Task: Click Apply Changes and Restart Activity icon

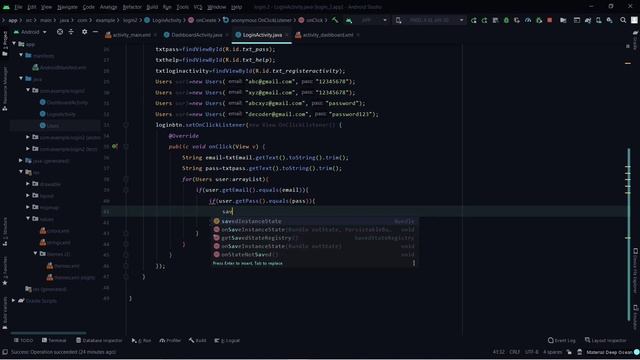Action: coord(473,20)
